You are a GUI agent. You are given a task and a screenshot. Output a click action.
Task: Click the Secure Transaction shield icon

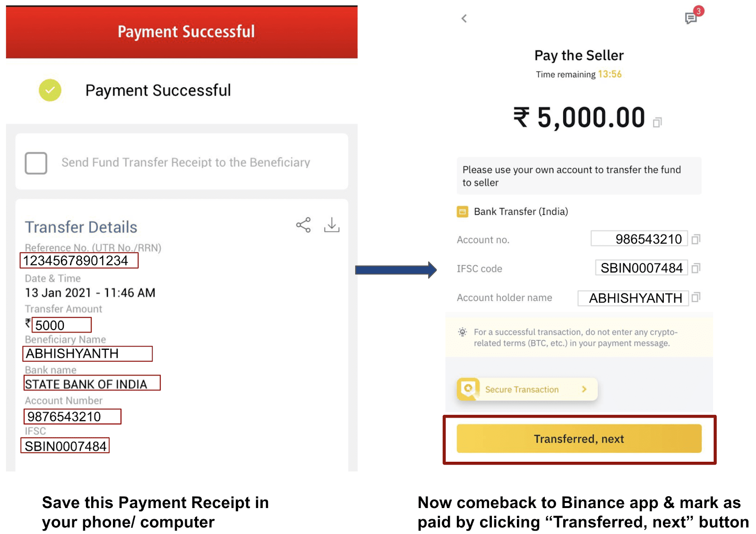468,389
